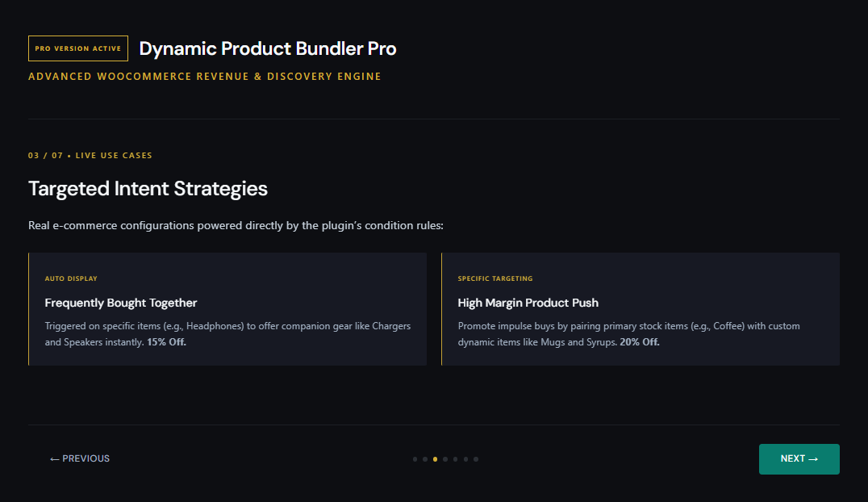Click the PRO VERSION ACTIVE badge
Viewport: 868px width, 502px height.
(x=78, y=48)
